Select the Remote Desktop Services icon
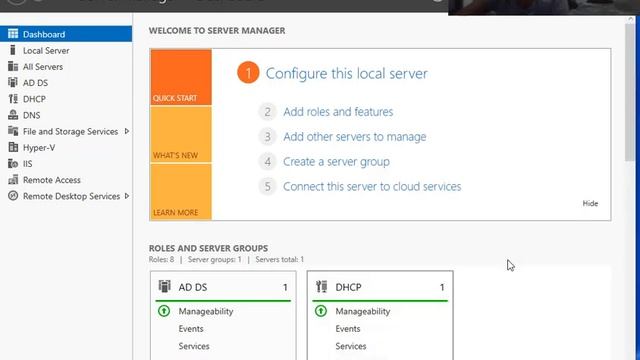This screenshot has width=640, height=360. (x=13, y=196)
